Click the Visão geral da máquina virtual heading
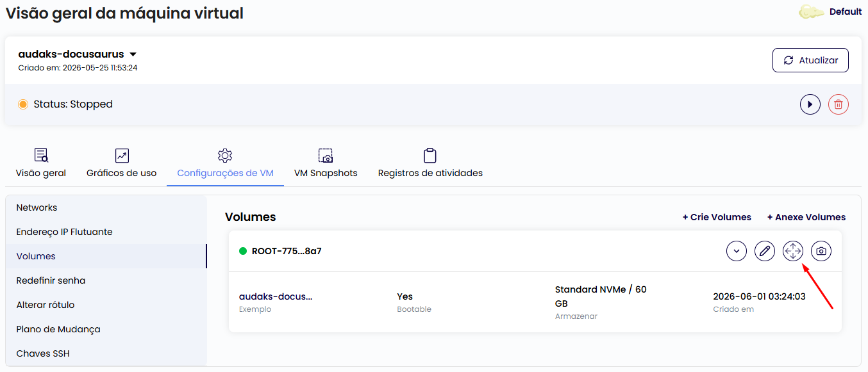This screenshot has width=868, height=372. 124,13
